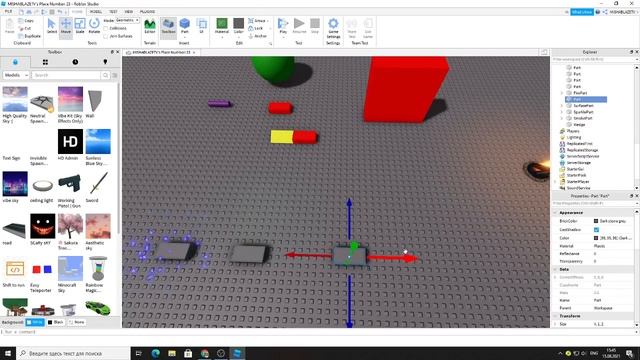This screenshot has height=360, width=640.
Task: Switch to the PLUGINS ribbon tab
Action: click(x=147, y=12)
